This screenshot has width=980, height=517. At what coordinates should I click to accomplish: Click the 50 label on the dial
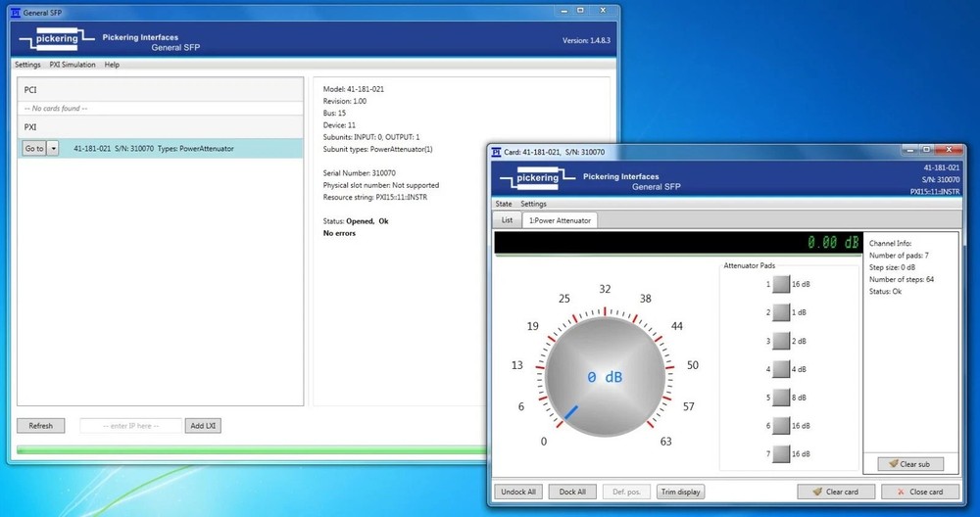coord(693,365)
